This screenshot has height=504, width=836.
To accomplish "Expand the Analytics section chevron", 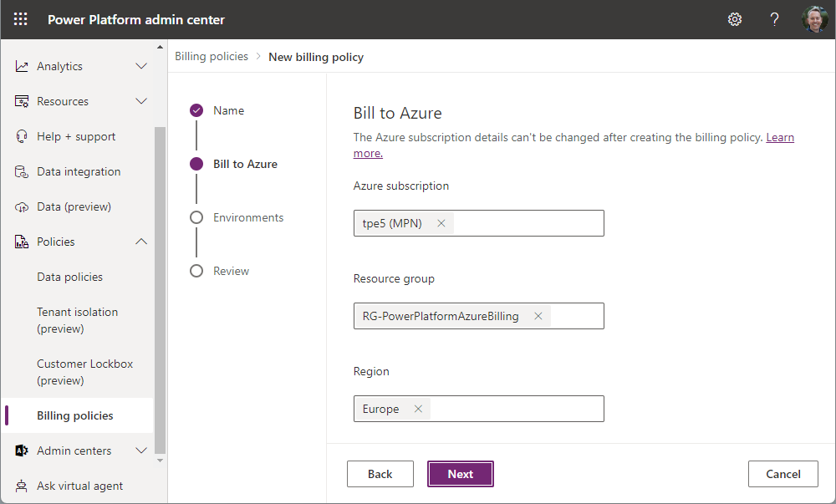I will 141,66.
